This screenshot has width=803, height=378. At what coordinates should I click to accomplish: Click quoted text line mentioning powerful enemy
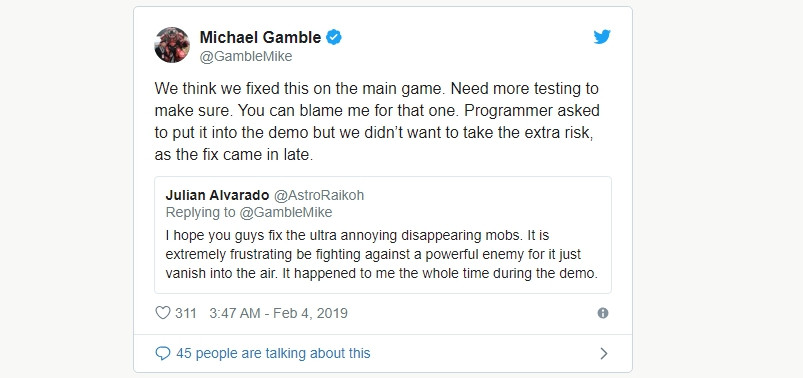[373, 255]
